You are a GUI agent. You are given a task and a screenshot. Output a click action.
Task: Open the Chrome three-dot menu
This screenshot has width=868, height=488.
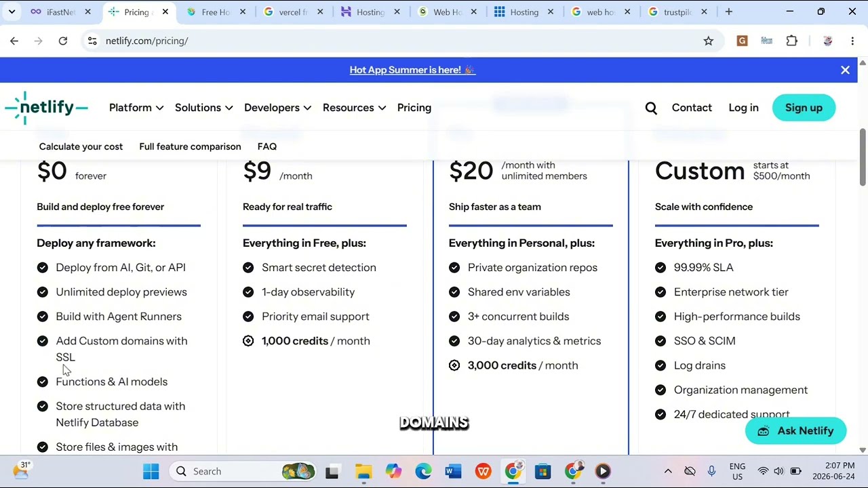(x=852, y=41)
